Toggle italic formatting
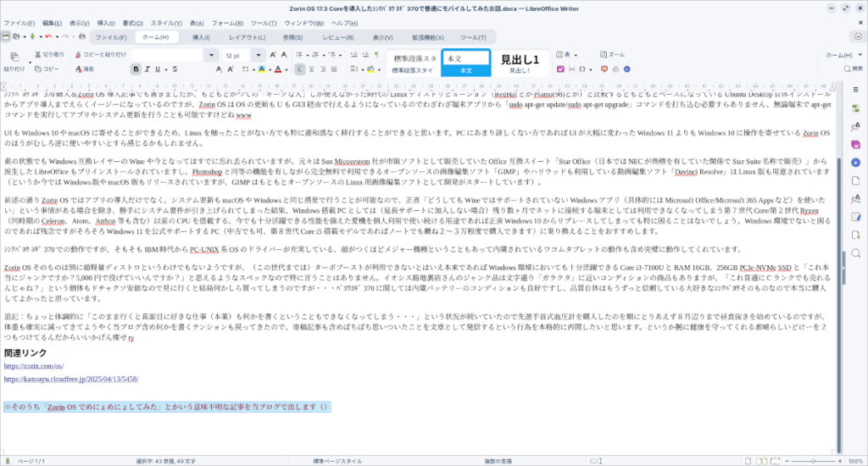Screen dimensions: 868x466 click(x=147, y=69)
